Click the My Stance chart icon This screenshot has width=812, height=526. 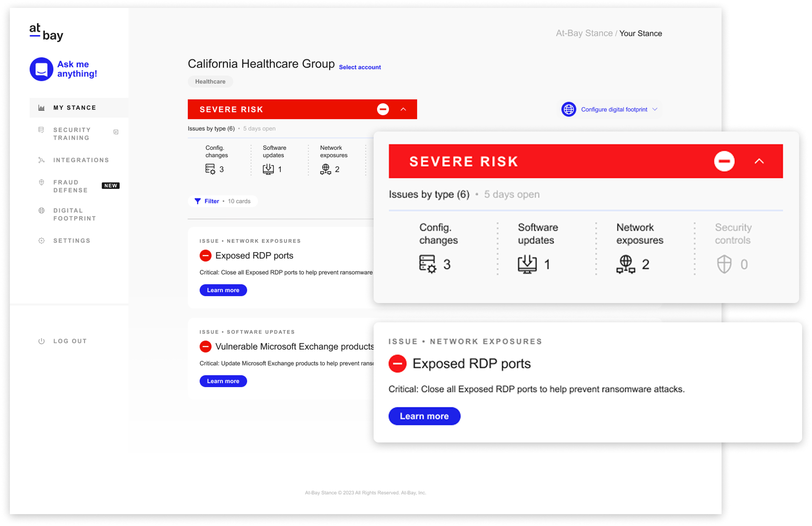point(42,108)
